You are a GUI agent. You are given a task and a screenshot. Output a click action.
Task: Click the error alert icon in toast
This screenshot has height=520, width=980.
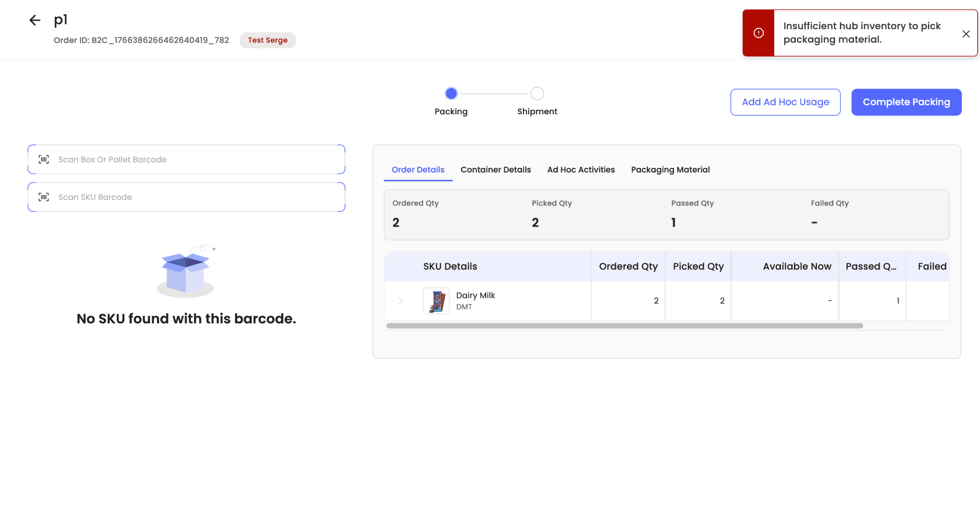tap(758, 33)
